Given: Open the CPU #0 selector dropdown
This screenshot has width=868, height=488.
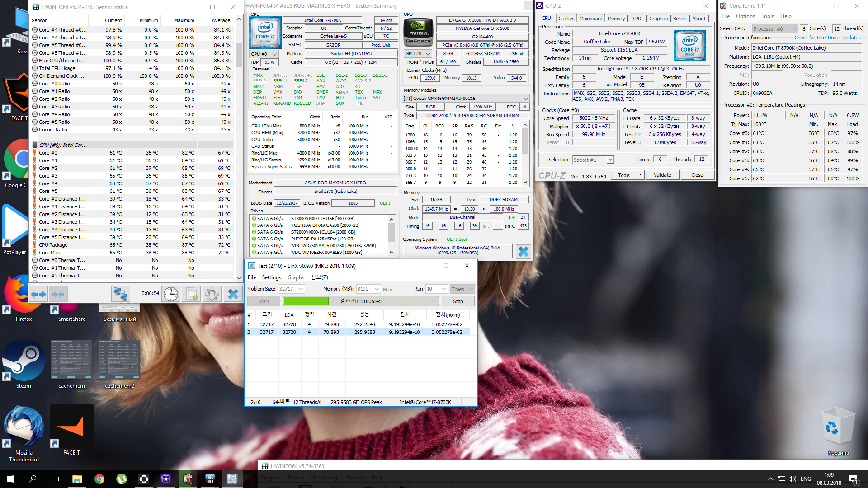Looking at the screenshot, I should (265, 54).
